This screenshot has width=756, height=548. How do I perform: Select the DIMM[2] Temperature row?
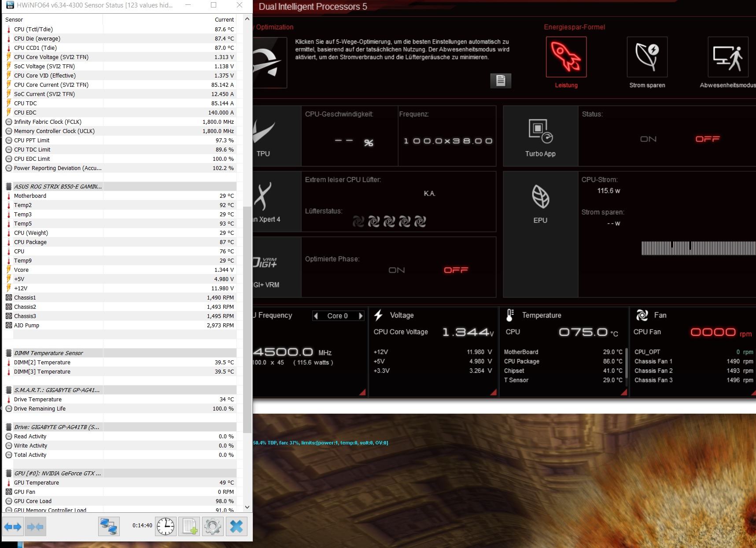click(x=119, y=363)
